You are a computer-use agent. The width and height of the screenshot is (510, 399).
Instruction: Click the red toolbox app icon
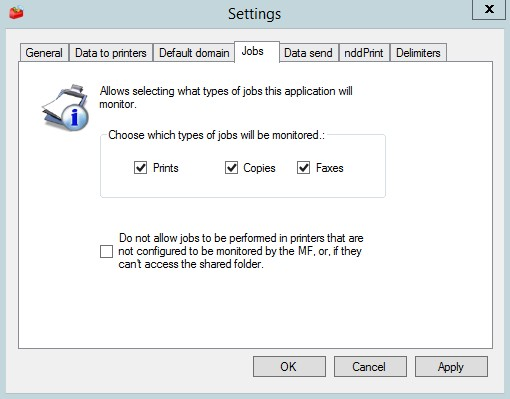pos(16,13)
